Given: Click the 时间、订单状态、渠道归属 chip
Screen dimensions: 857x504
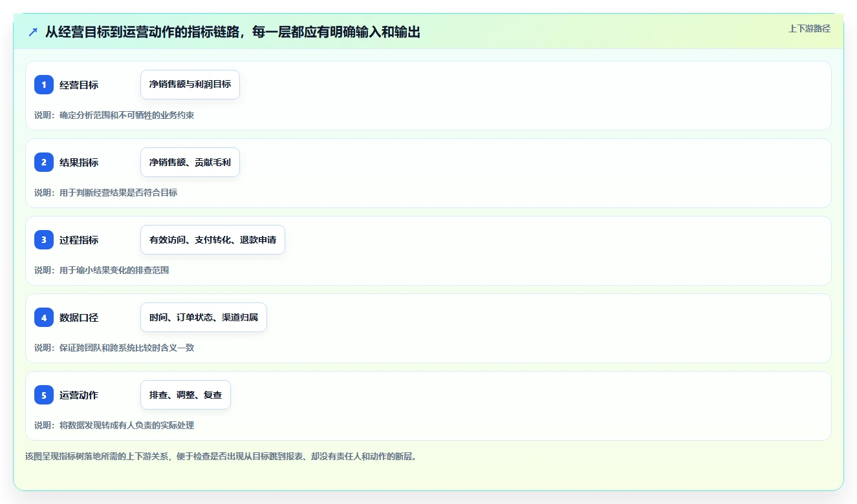Looking at the screenshot, I should pos(204,317).
